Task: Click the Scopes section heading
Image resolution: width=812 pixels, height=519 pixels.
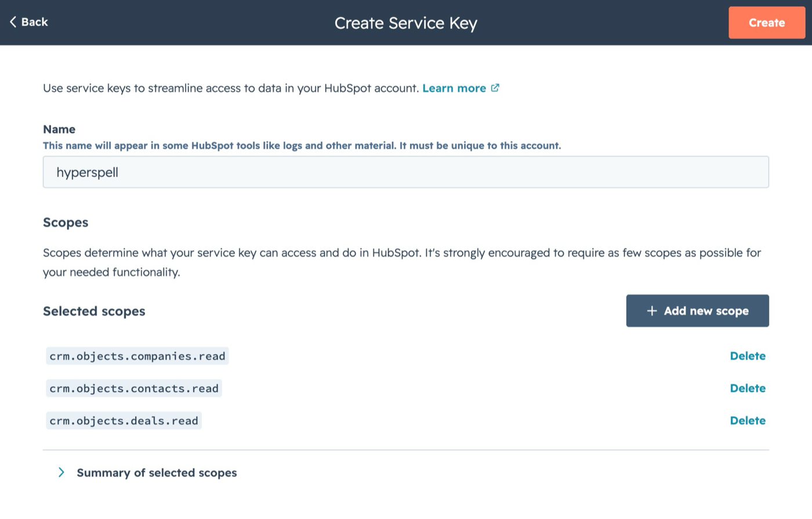Action: [x=66, y=222]
